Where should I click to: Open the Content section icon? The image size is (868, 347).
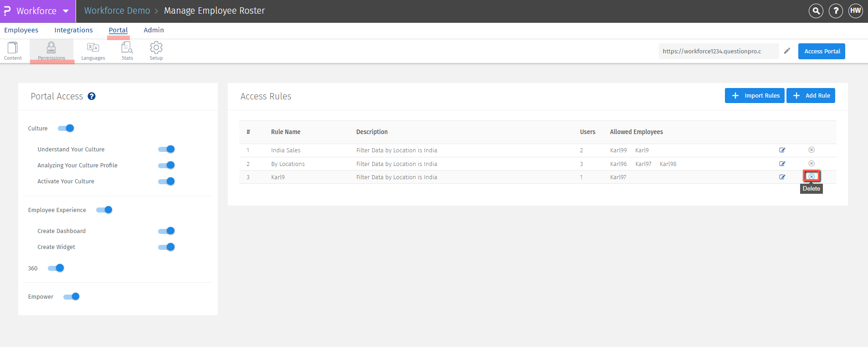point(13,51)
